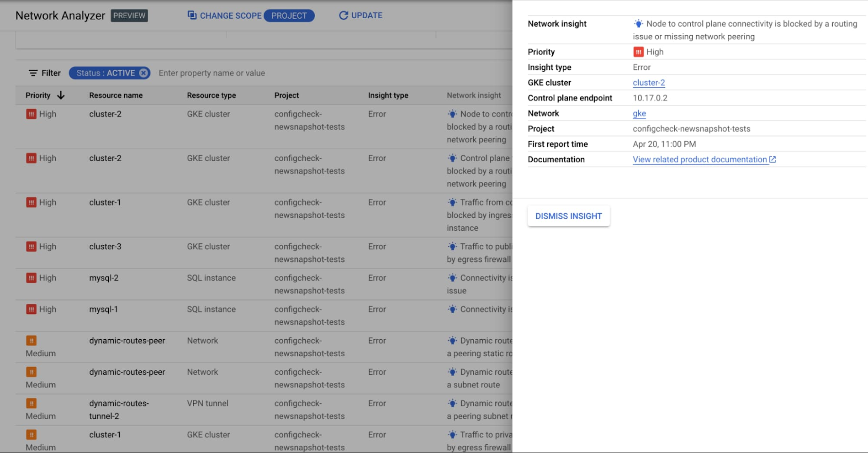Click High priority icon in first cluster-2 row
868x453 pixels.
pos(31,114)
